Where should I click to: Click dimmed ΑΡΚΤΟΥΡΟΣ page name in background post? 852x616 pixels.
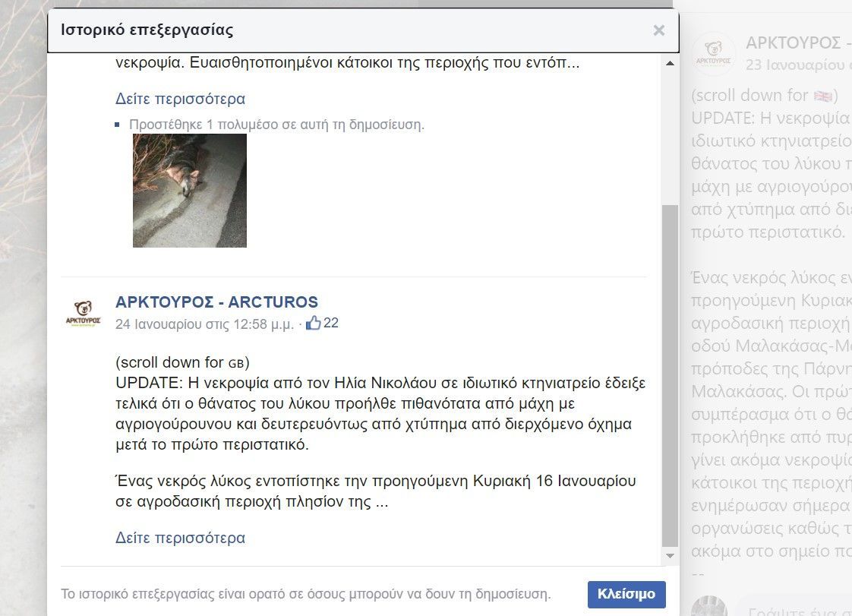[x=794, y=43]
